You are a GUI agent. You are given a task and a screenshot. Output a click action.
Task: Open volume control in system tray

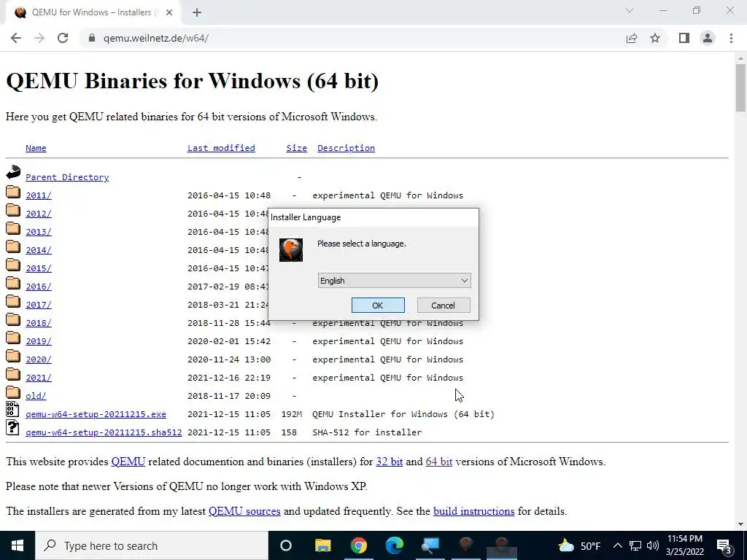tap(653, 545)
